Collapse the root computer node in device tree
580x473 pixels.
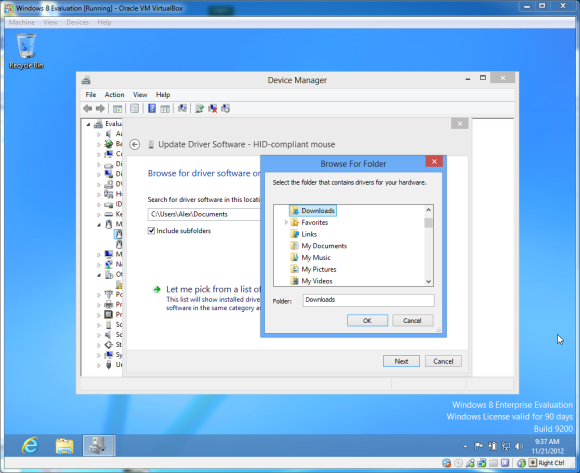pos(88,124)
